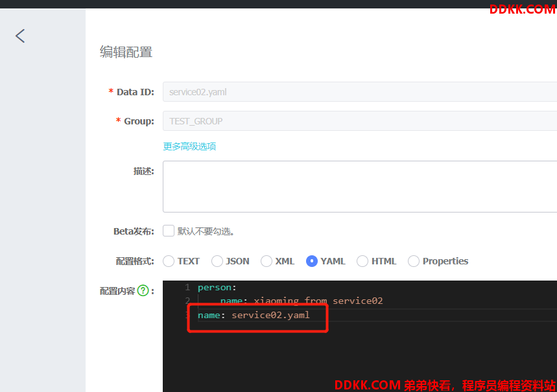Select the TEXT format radio button
Viewport: 557px width, 392px height.
tap(169, 261)
